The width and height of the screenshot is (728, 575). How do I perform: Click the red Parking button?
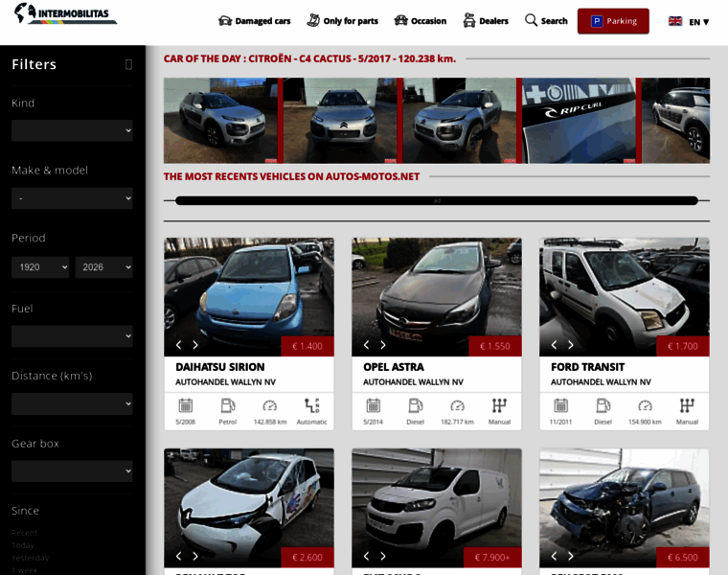pos(613,21)
